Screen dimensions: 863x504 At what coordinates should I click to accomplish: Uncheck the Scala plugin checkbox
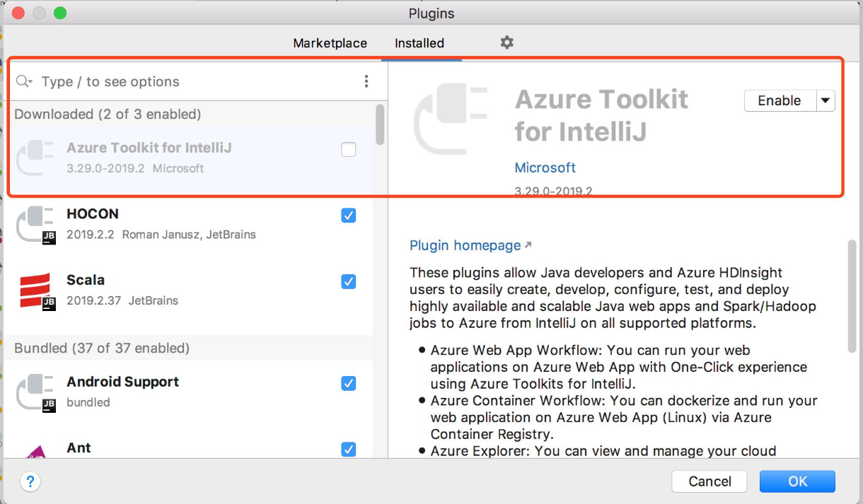click(348, 281)
